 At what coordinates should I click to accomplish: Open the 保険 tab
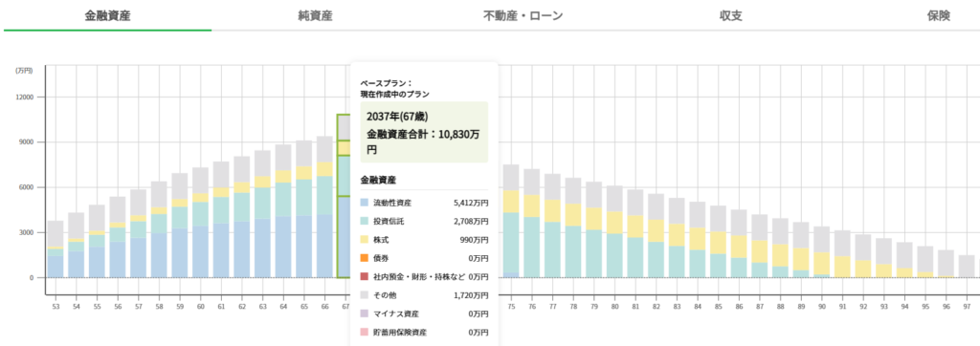938,16
